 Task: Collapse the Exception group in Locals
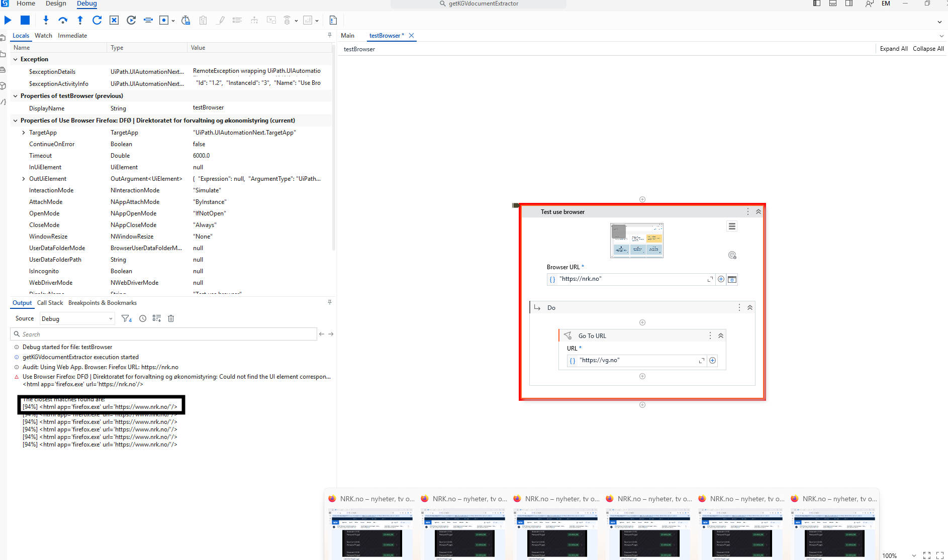[x=15, y=59]
